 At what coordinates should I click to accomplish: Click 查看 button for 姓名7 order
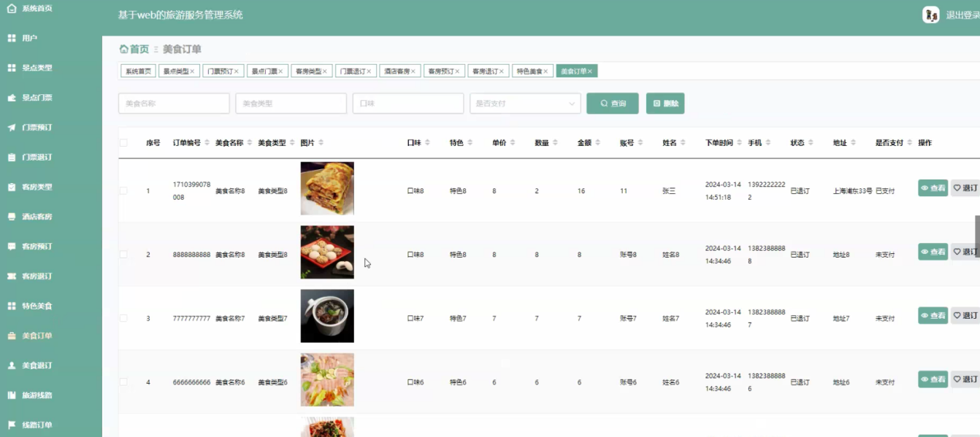(933, 315)
